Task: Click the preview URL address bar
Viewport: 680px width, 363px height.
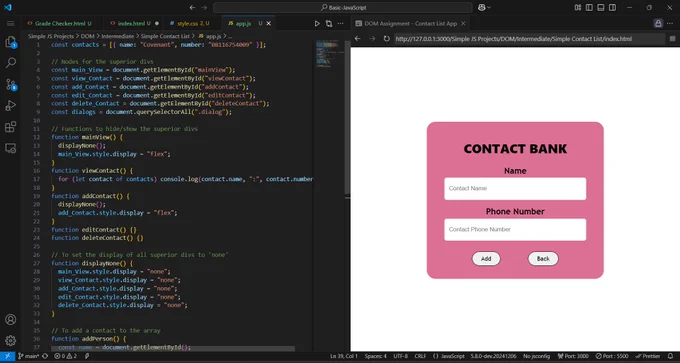Action: (x=529, y=39)
